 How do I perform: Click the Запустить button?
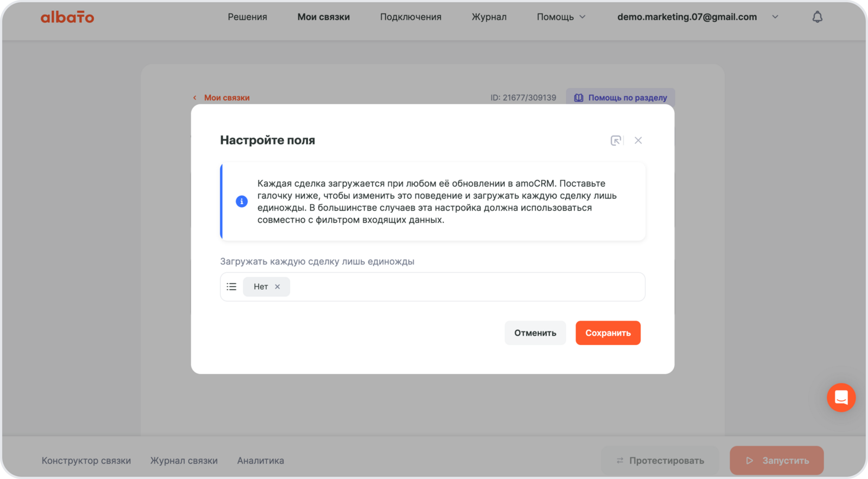(776, 461)
